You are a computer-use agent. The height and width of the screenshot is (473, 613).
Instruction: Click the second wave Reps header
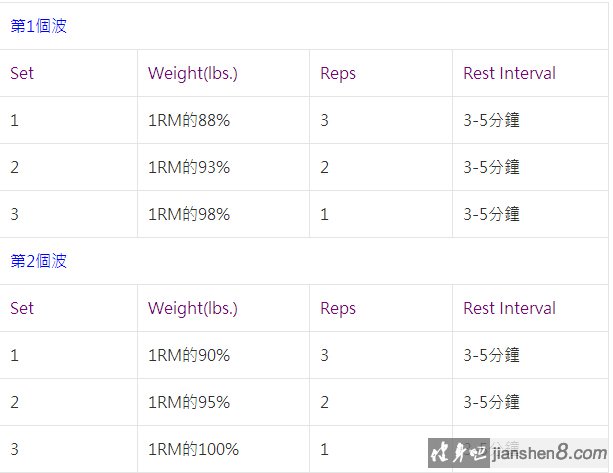tap(338, 309)
